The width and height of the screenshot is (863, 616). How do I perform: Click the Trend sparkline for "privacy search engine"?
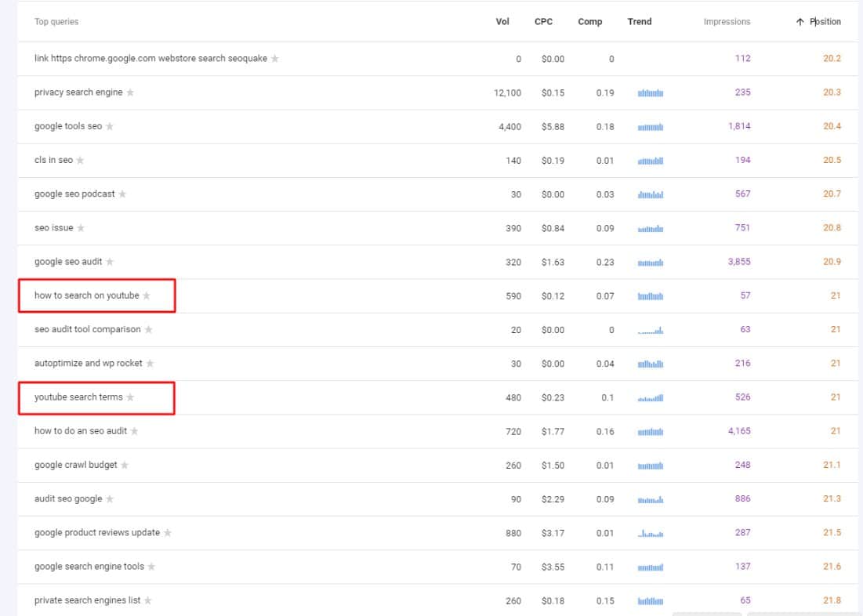[651, 92]
